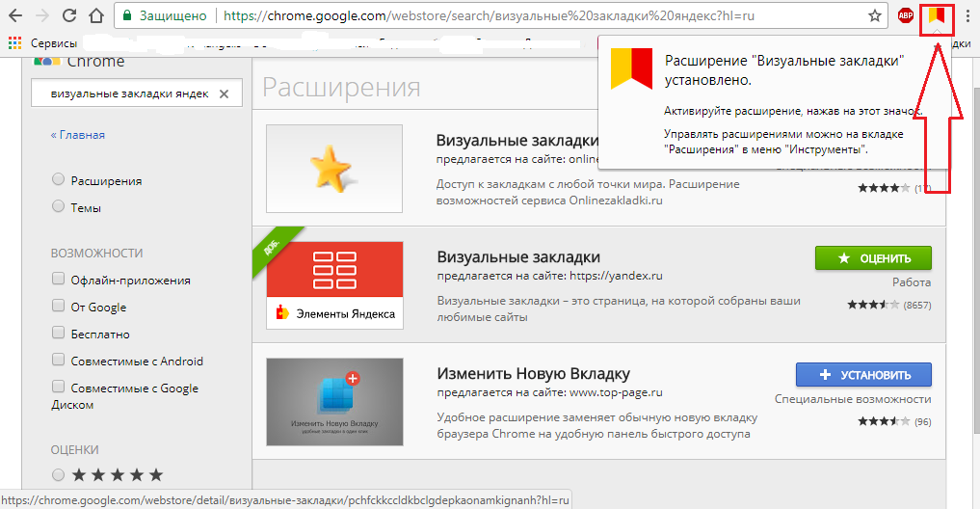Tick the Бесплатно checkbox
The image size is (980, 509).
tap(58, 333)
